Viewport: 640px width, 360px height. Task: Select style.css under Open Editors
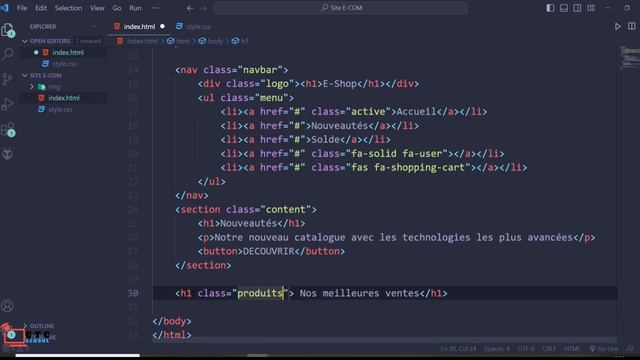point(64,64)
